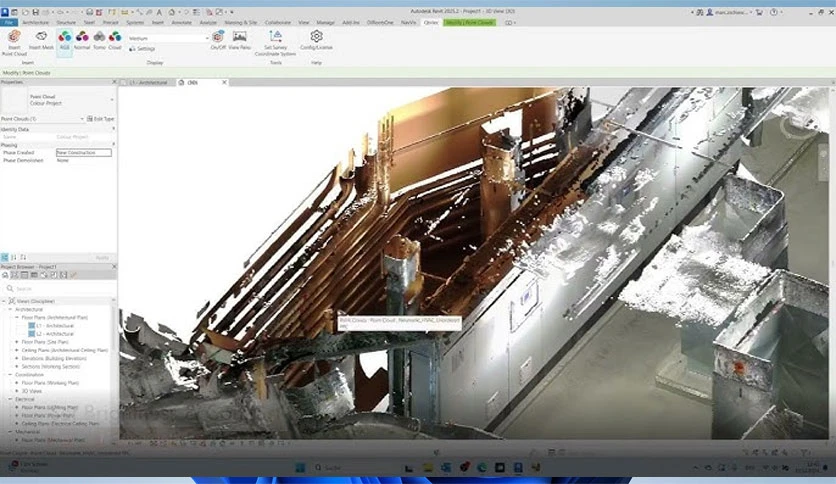Screen dimensions: 836x484
Task: Open the Point Clouds (1) filter dropdown
Action: pyautogui.click(x=43, y=119)
